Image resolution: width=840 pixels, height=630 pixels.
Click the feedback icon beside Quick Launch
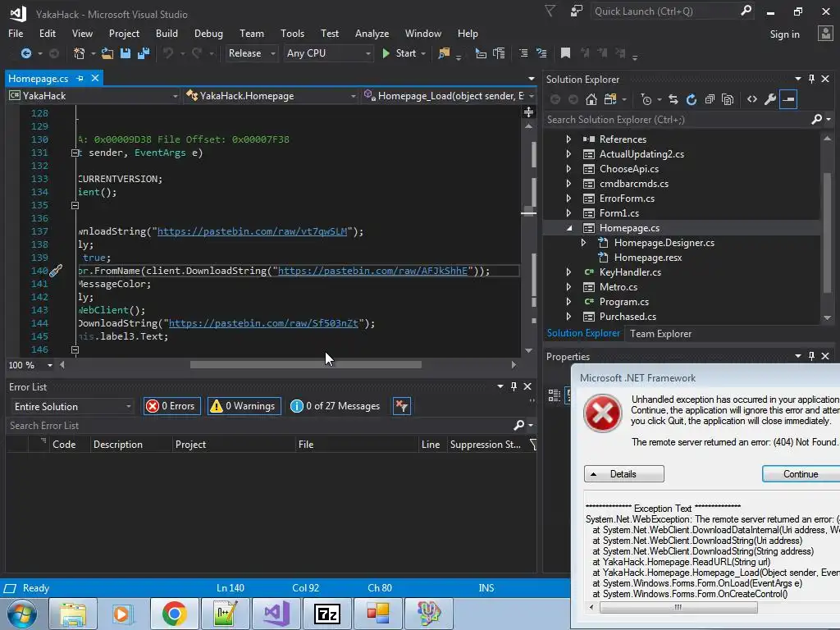[x=577, y=11]
